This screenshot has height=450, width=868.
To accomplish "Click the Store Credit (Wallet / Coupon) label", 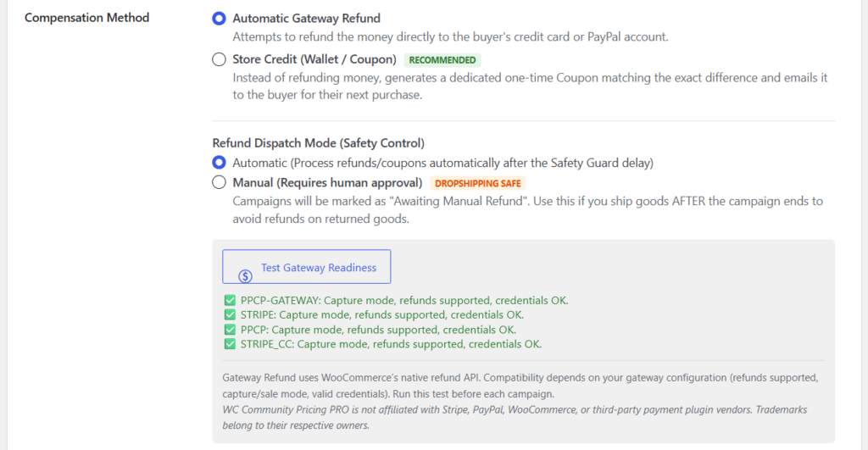I will 314,59.
